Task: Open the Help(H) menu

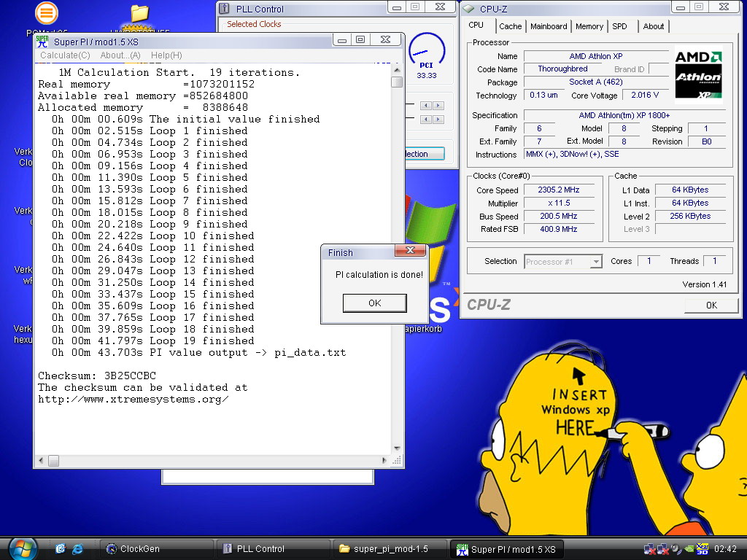Action: 166,55
